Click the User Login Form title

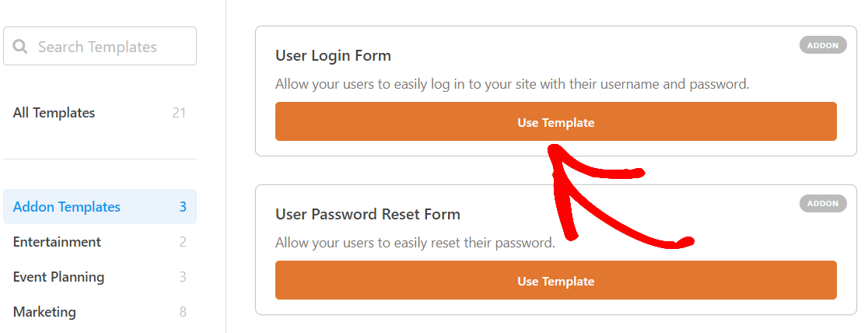coord(333,56)
